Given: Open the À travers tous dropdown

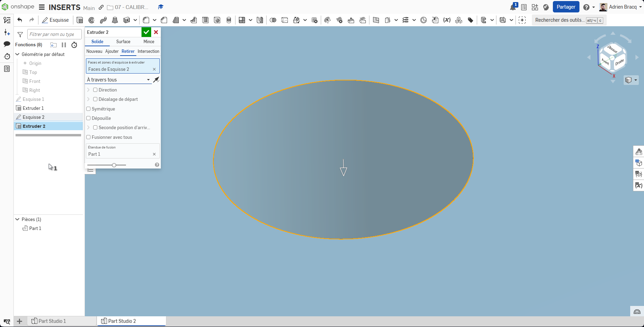Looking at the screenshot, I should 118,80.
